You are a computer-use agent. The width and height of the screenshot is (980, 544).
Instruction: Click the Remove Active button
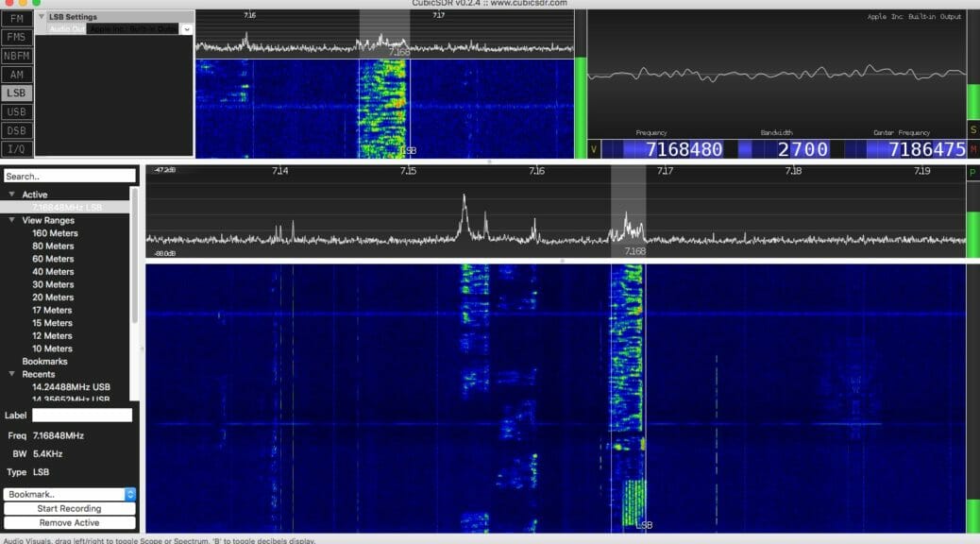(x=70, y=522)
